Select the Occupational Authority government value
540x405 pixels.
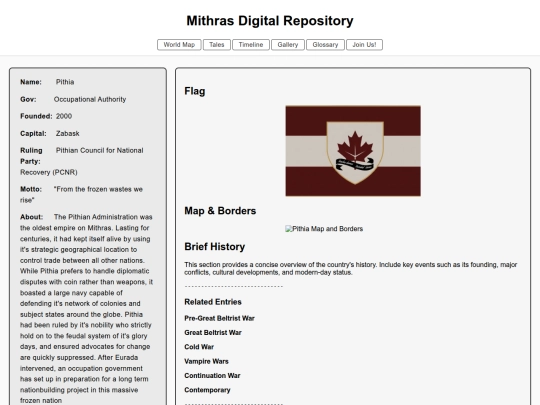[90, 99]
